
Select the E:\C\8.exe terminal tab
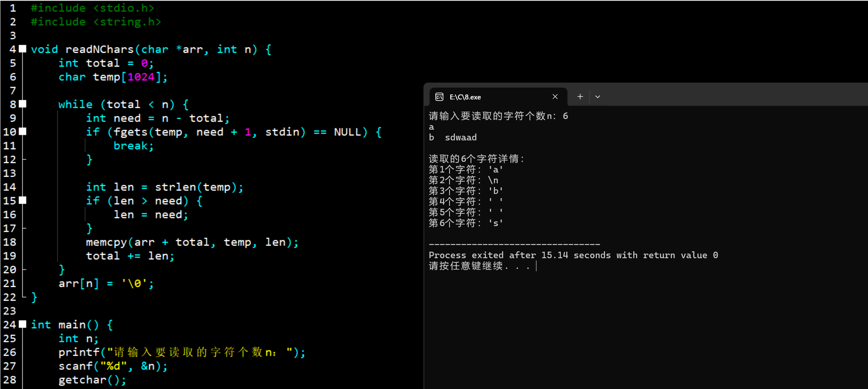pos(498,97)
